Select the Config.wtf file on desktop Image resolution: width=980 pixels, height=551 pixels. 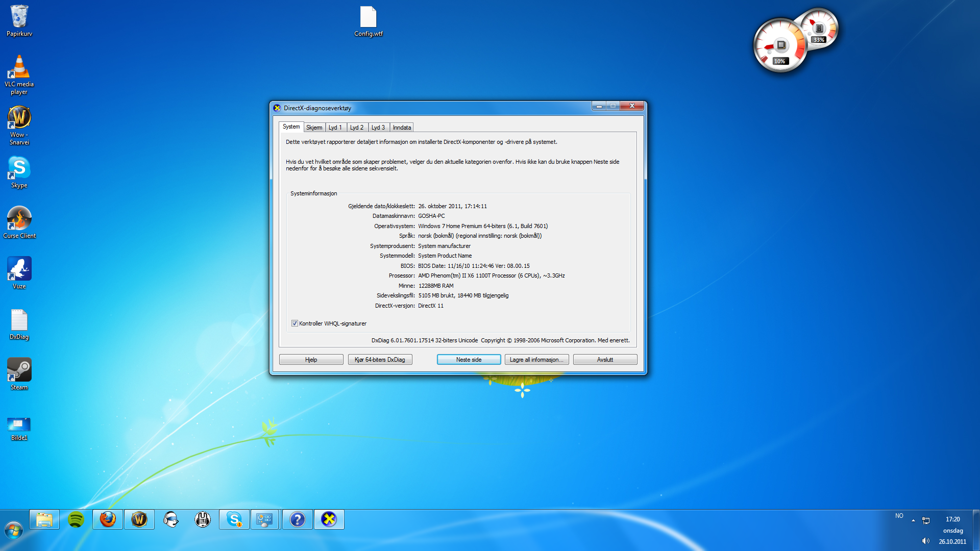pos(369,20)
